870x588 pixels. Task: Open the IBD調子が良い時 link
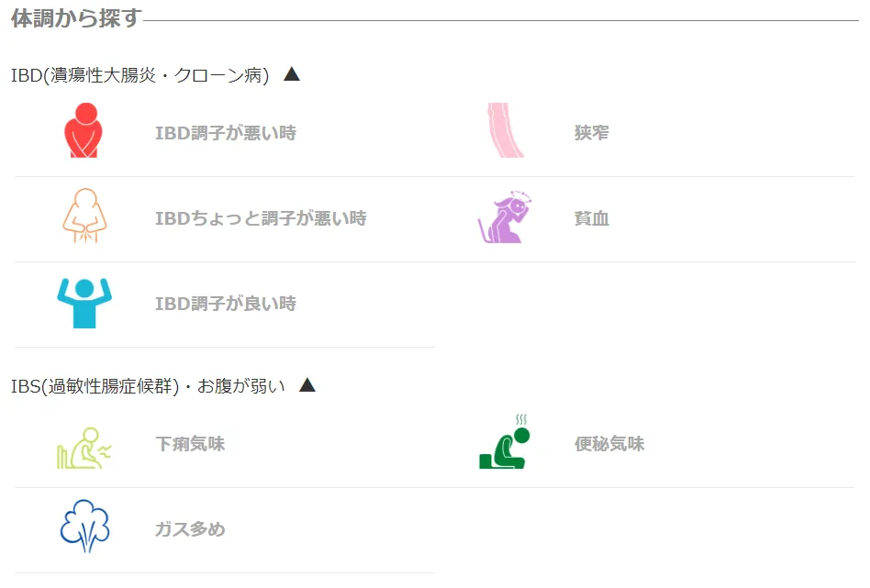[x=226, y=304]
